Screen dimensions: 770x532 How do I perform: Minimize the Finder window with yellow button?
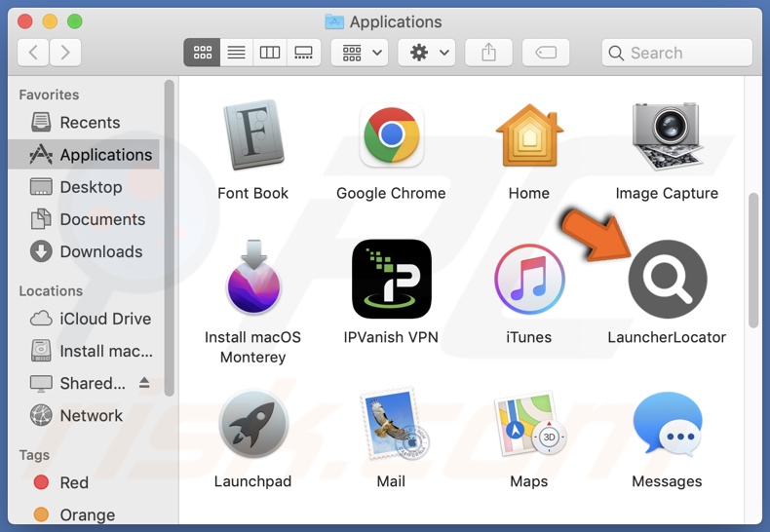[50, 21]
